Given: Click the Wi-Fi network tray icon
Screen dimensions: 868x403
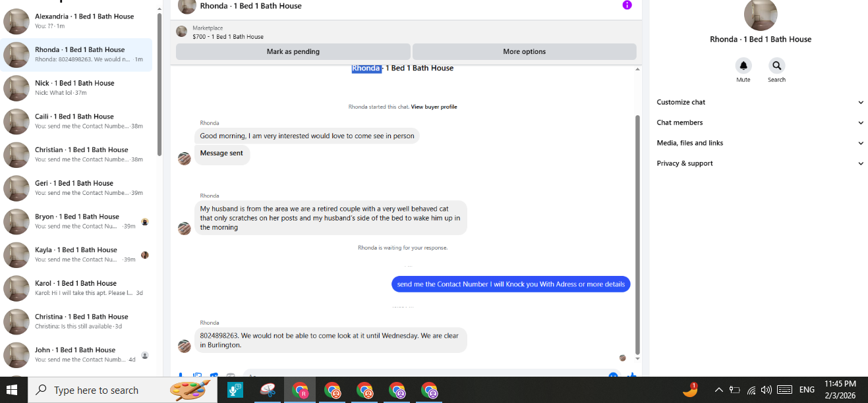Looking at the screenshot, I should coord(751,390).
